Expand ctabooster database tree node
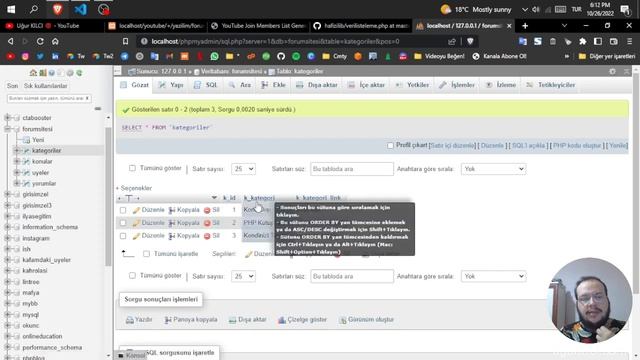The image size is (640, 360). (7, 118)
